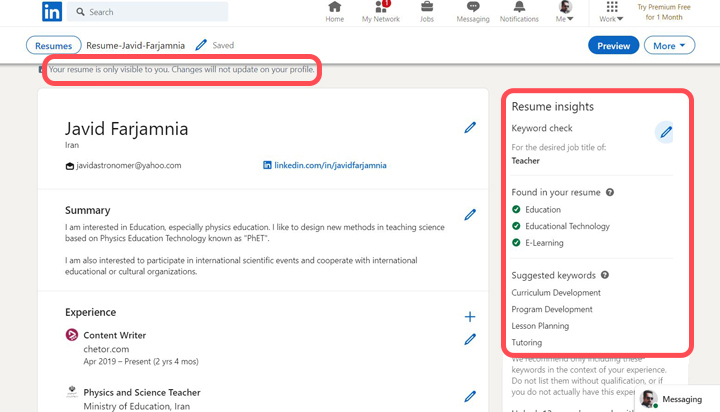Open the Home navigation icon

click(334, 12)
